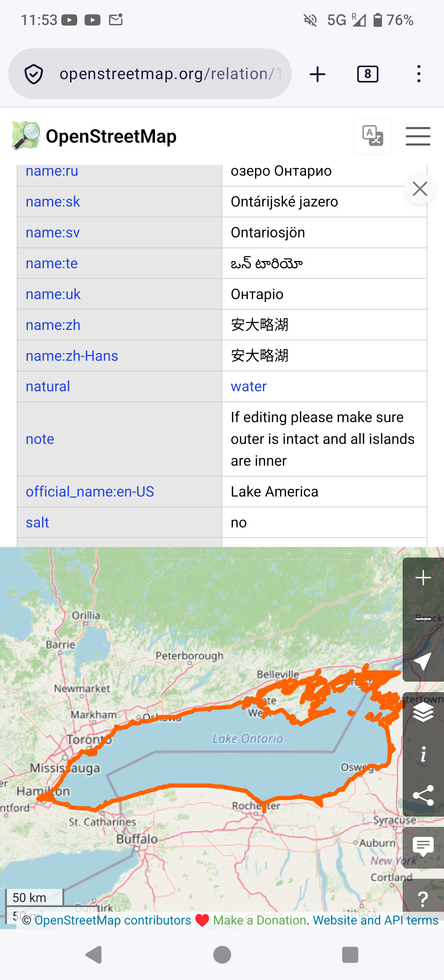Screen dimensions: 444x980
Task: Open the name:sv tag key link
Action: tap(53, 232)
